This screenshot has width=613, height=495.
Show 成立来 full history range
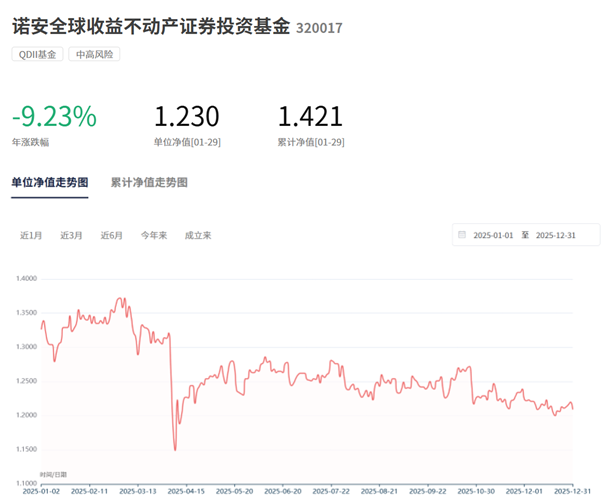click(x=197, y=236)
